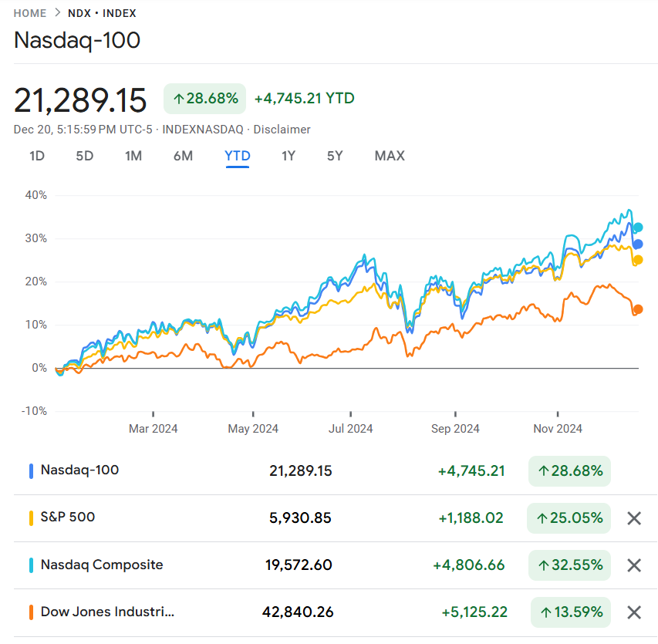Select the YTD range tab
Viewport: 658px width, 644px height.
(238, 156)
